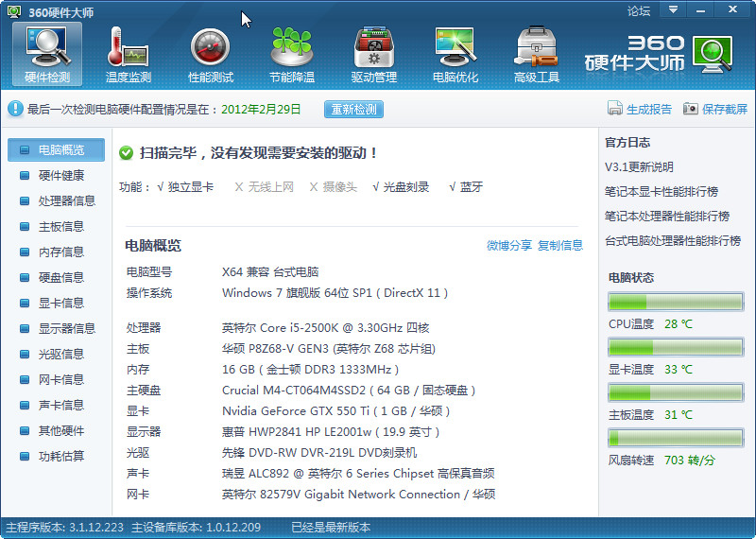This screenshot has width=756, height=539.
Task: Open 节能降温 energy saving tool
Action: (x=292, y=54)
